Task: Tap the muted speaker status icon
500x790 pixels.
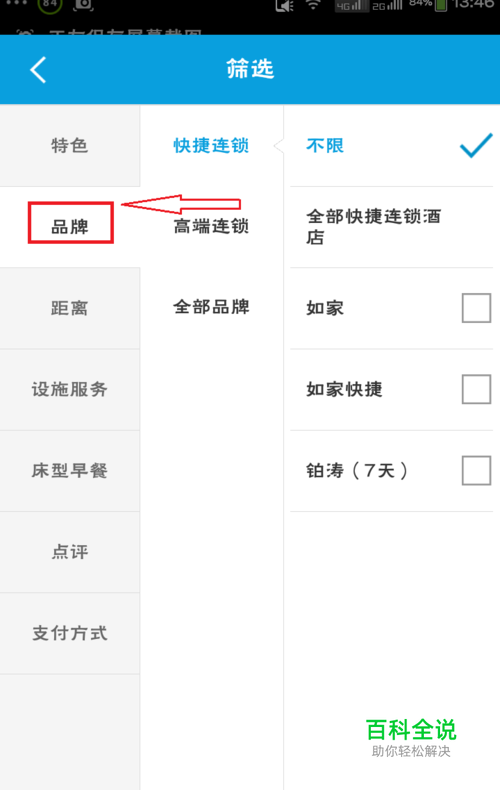Action: point(285,6)
